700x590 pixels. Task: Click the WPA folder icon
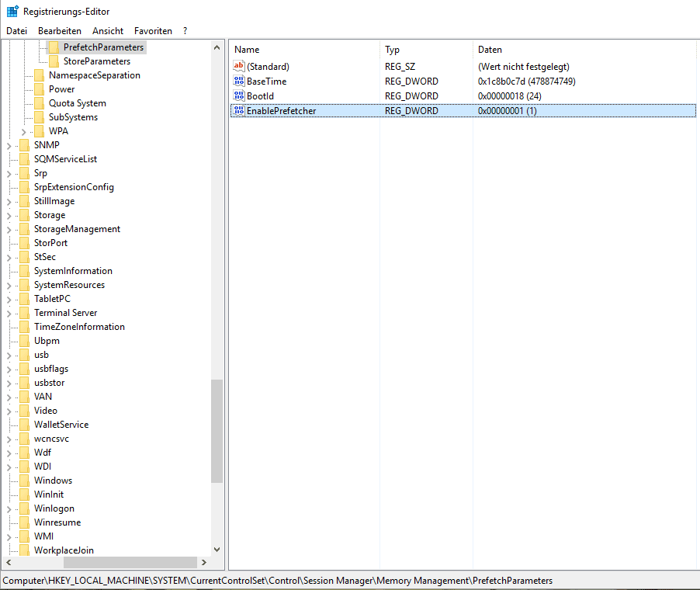click(x=40, y=131)
